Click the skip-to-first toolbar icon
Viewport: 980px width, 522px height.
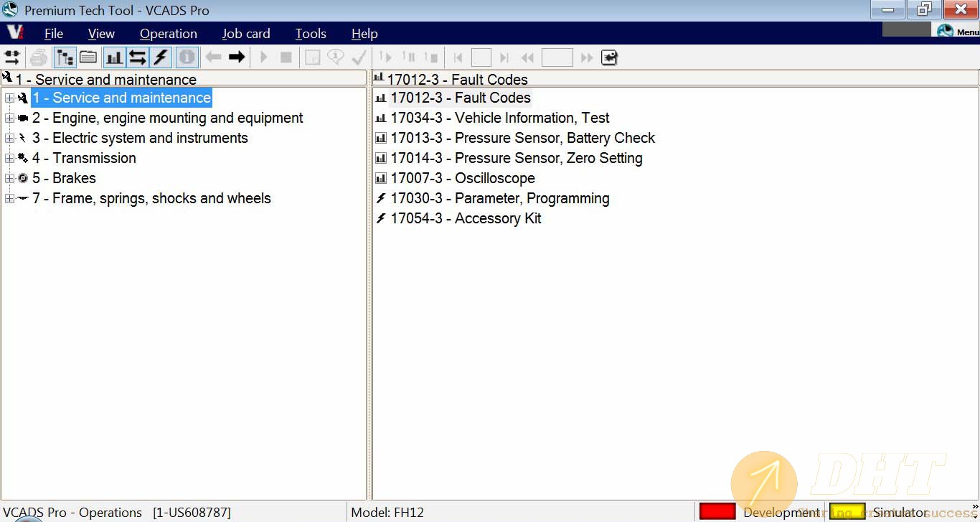click(x=458, y=57)
